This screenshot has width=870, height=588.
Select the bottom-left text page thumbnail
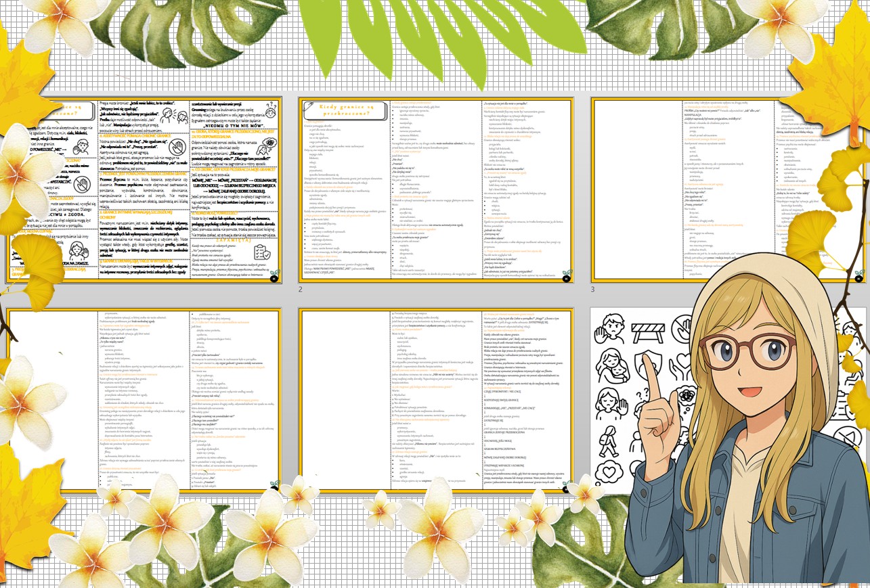click(144, 400)
